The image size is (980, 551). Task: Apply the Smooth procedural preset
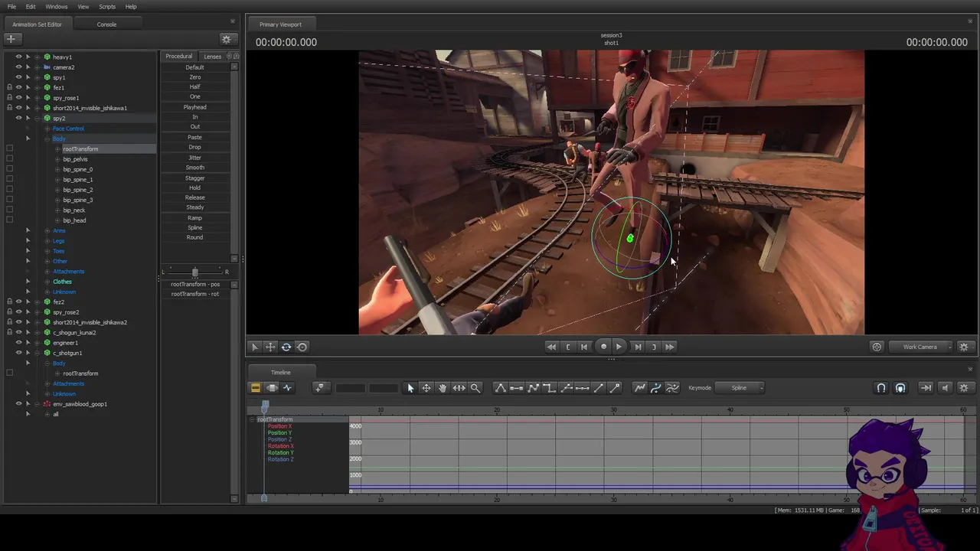click(195, 168)
